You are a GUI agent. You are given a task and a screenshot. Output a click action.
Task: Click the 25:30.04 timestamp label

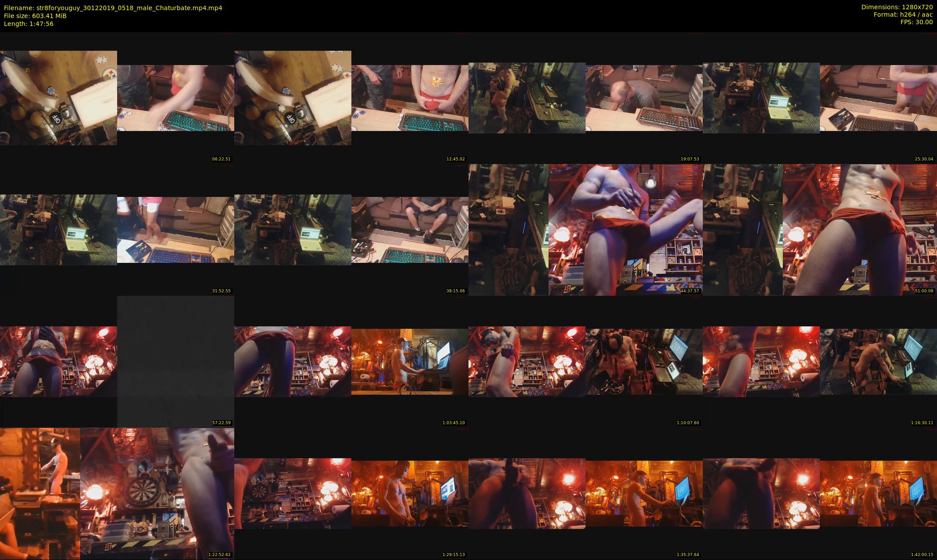click(924, 159)
